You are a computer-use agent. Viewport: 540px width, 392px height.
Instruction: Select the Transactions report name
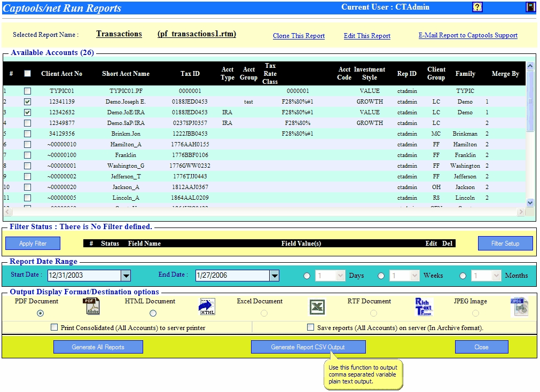click(x=119, y=33)
